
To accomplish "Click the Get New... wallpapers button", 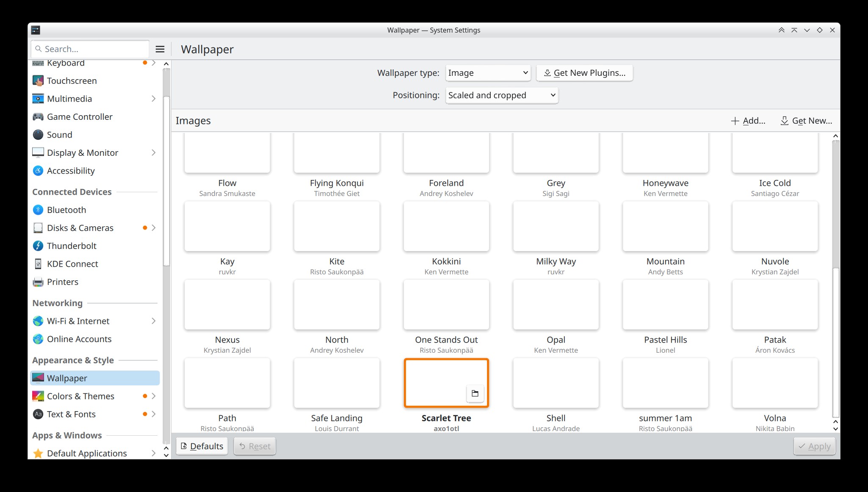I will coord(806,121).
